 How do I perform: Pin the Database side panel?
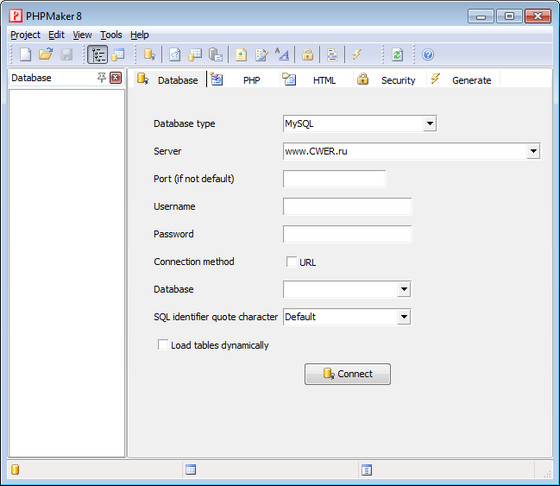click(102, 77)
